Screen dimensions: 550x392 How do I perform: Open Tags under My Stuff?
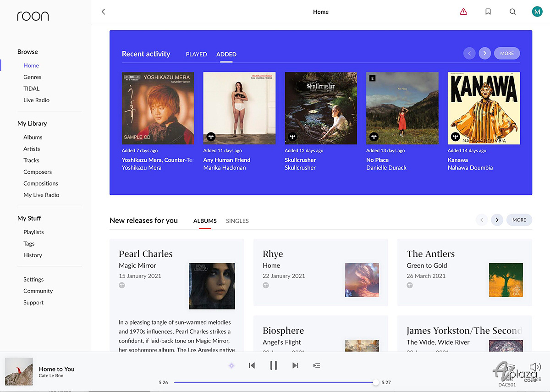coord(29,243)
